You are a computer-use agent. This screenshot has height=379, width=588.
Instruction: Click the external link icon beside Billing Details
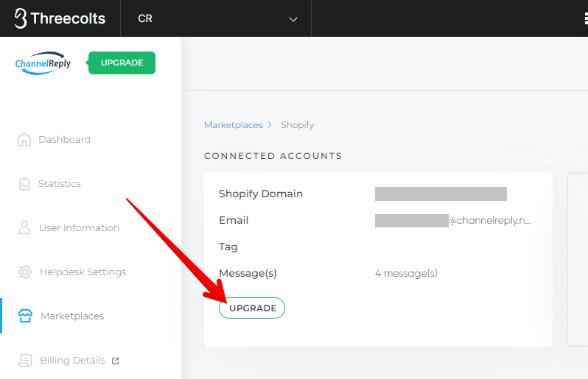tap(116, 361)
